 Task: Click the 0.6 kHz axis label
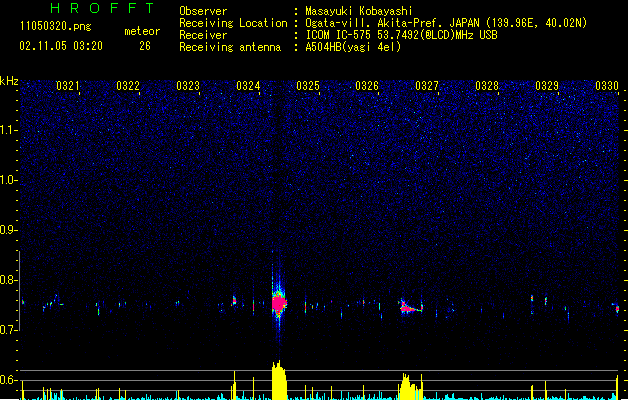[8, 380]
